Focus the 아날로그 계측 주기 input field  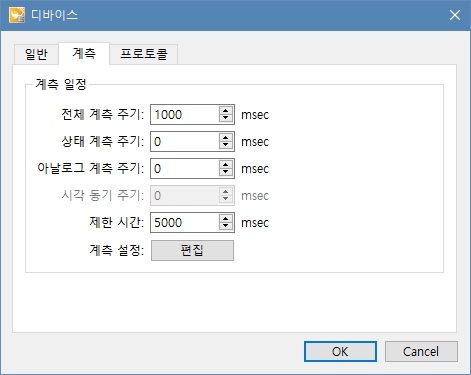tap(185, 169)
